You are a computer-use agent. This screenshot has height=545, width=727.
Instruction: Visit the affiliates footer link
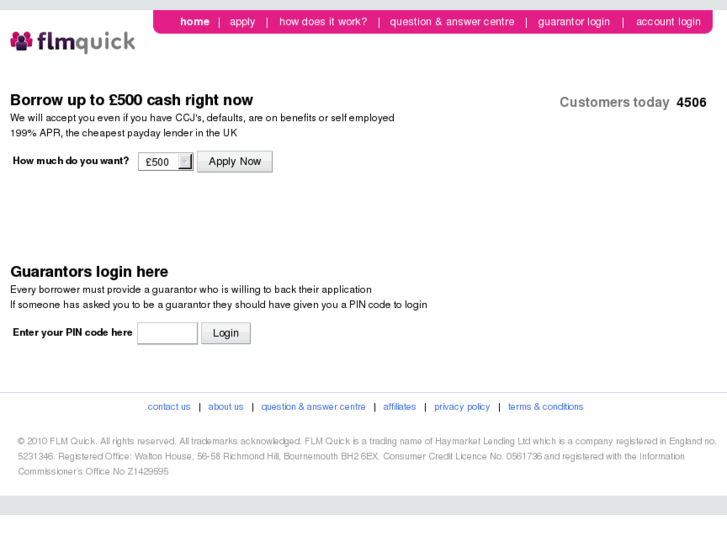pyautogui.click(x=400, y=407)
